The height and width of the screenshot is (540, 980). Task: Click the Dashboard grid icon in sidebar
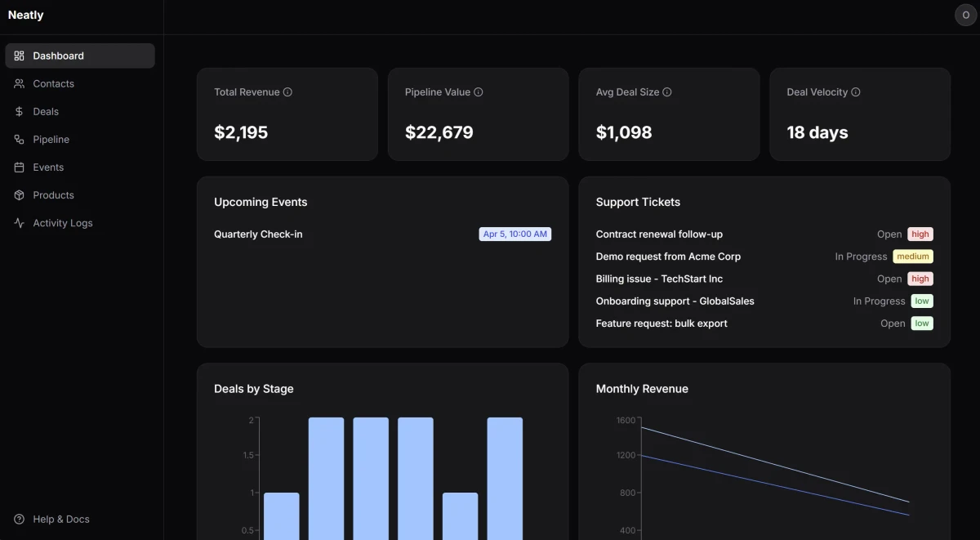19,56
